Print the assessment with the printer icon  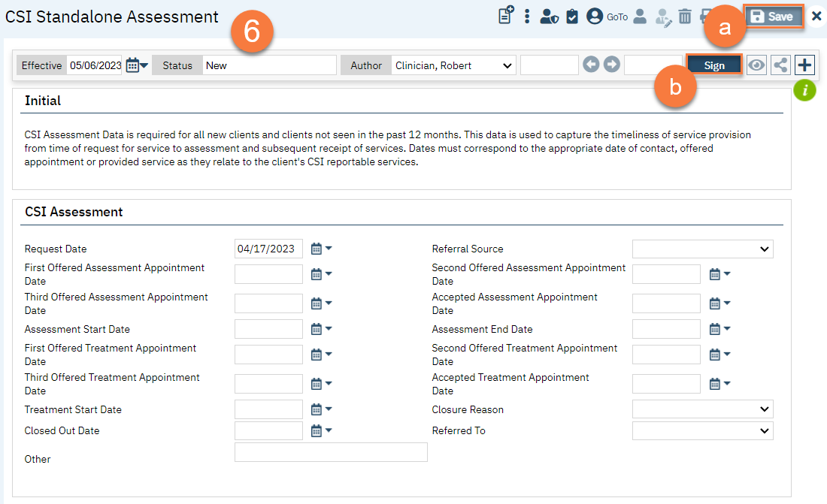(705, 16)
